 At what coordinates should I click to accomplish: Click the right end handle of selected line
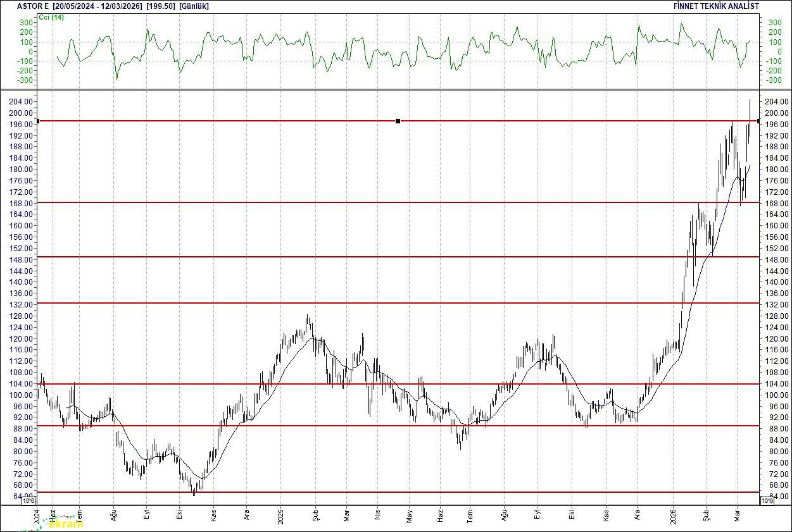tap(758, 121)
